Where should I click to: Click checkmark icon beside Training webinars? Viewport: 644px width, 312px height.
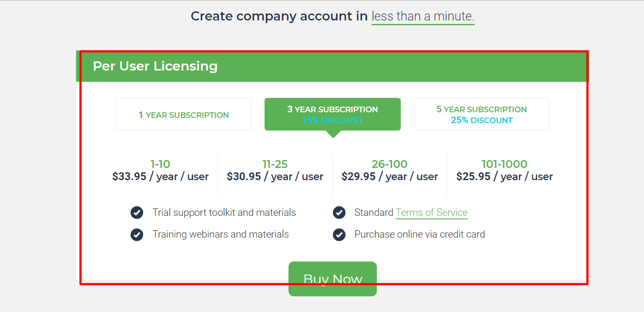pos(137,235)
